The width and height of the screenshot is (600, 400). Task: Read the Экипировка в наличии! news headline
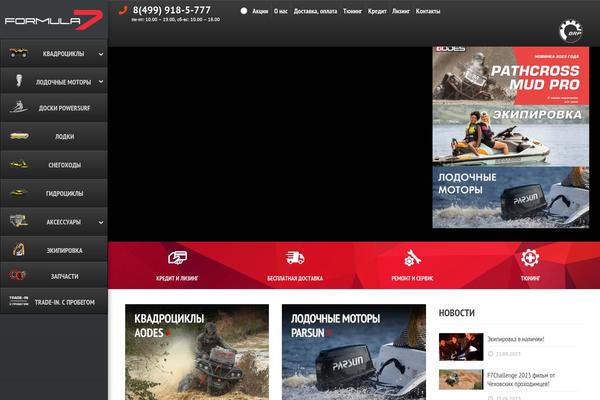[x=515, y=339]
